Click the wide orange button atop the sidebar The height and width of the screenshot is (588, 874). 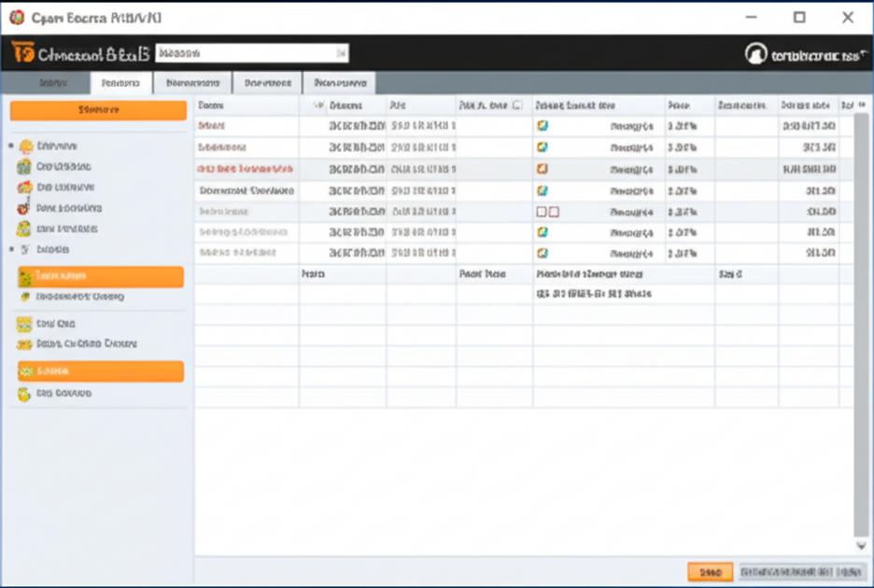(x=98, y=110)
